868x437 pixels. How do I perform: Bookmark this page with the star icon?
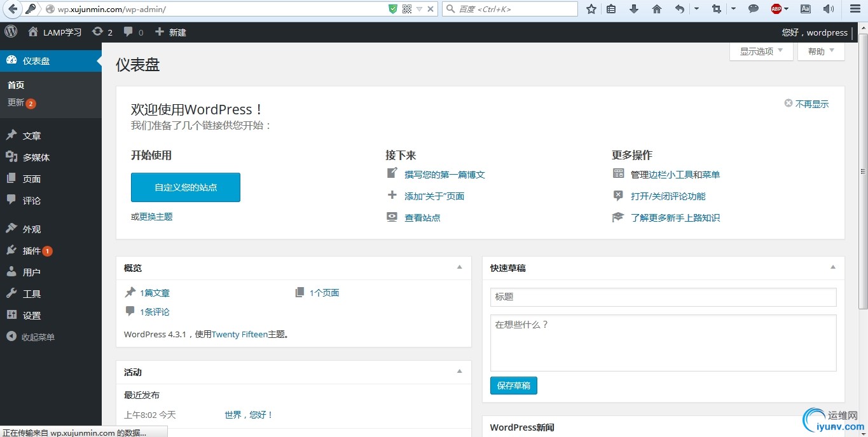coord(591,9)
